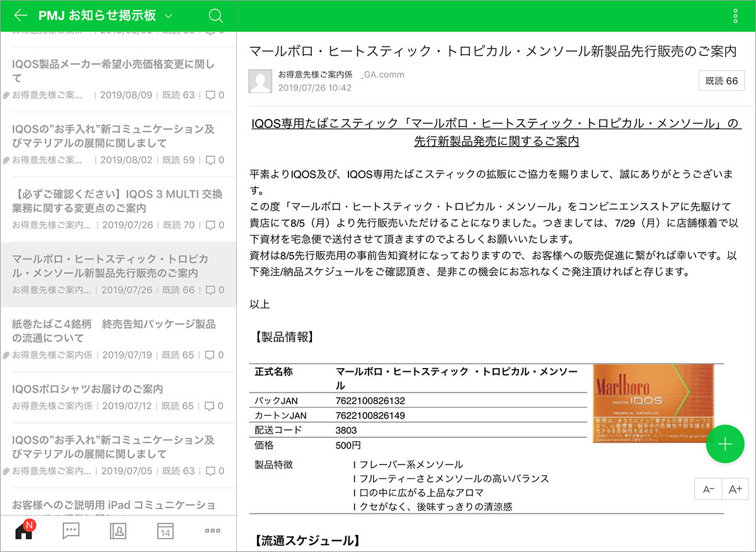Open the three-dot more options menu
756x552 pixels.
[736, 16]
